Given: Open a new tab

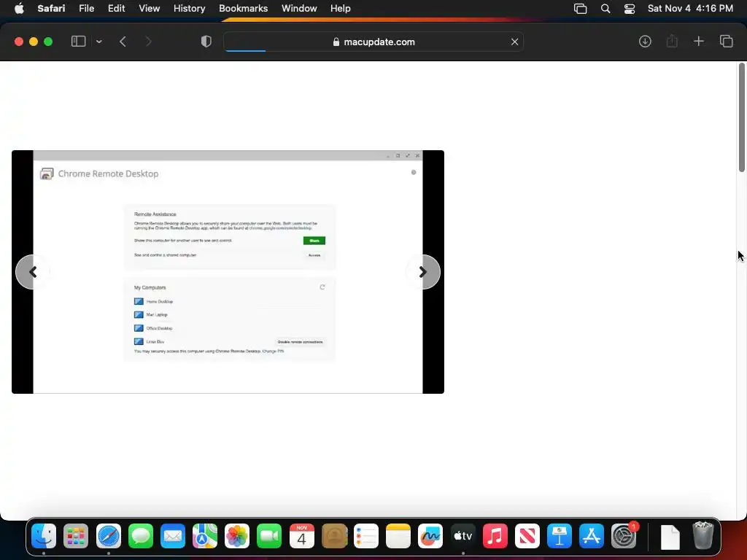Looking at the screenshot, I should click(699, 42).
